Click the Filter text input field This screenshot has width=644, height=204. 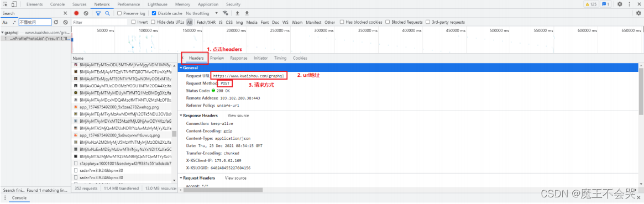coord(100,22)
